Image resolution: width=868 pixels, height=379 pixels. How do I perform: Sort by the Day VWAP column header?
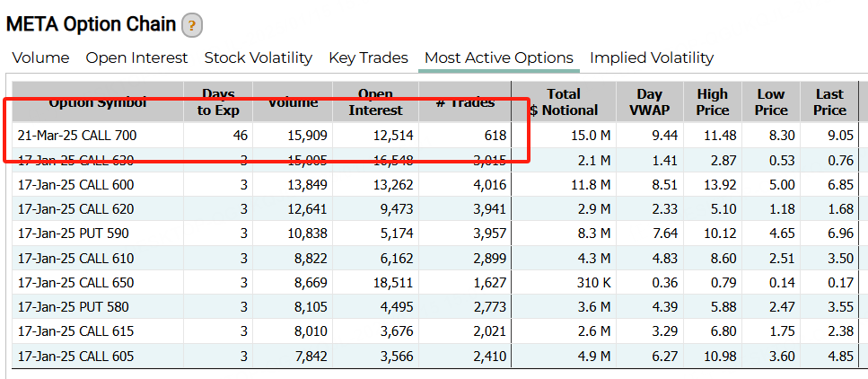650,102
